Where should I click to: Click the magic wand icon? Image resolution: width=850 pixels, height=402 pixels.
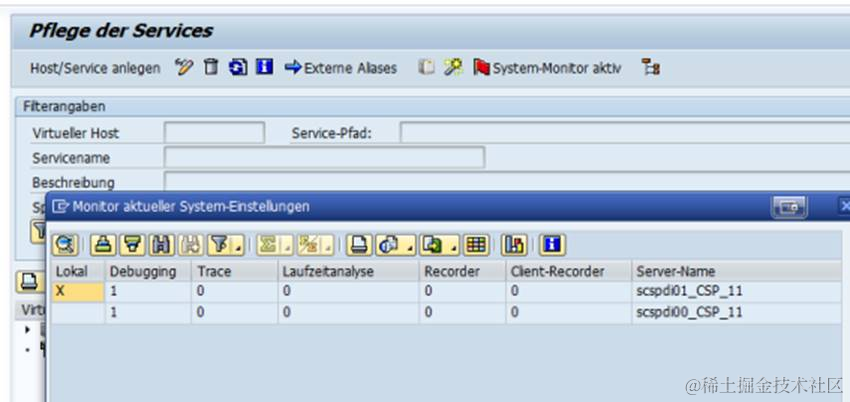pos(453,68)
